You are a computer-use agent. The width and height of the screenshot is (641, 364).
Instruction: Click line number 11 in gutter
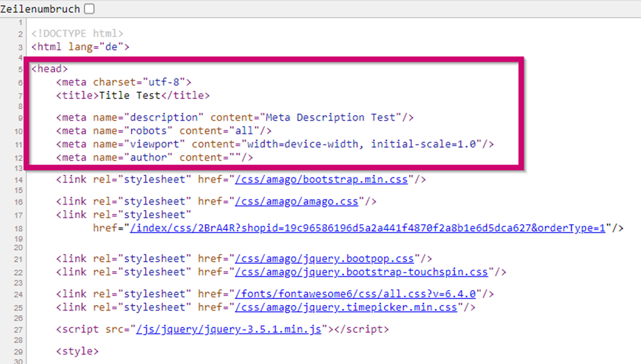[18, 145]
